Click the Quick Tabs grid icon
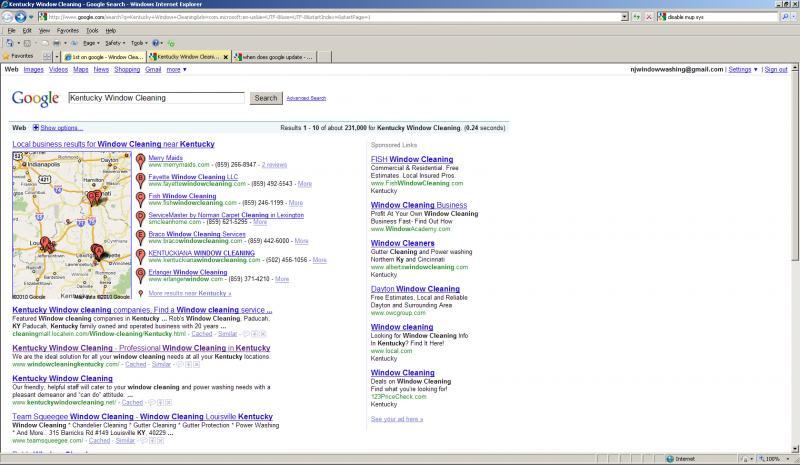This screenshot has height=465, width=800. [x=47, y=57]
